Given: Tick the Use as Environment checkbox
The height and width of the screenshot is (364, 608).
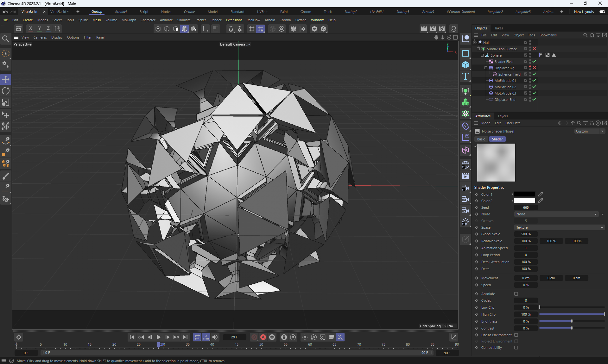Looking at the screenshot, I should coord(516,335).
